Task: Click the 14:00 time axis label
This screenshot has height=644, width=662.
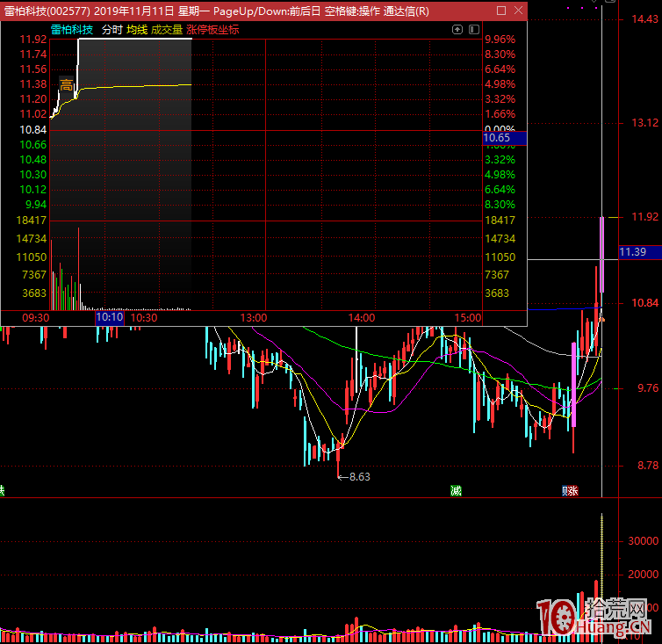Action: point(362,318)
